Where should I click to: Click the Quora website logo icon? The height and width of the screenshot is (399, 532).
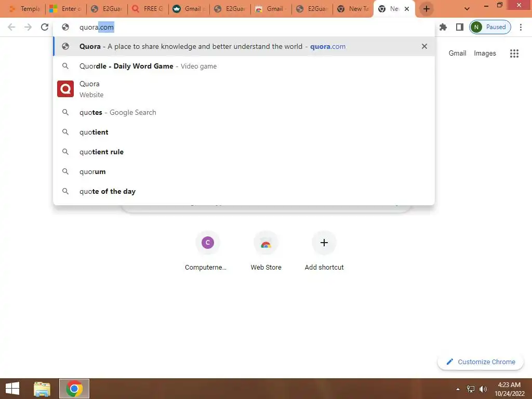(x=65, y=89)
